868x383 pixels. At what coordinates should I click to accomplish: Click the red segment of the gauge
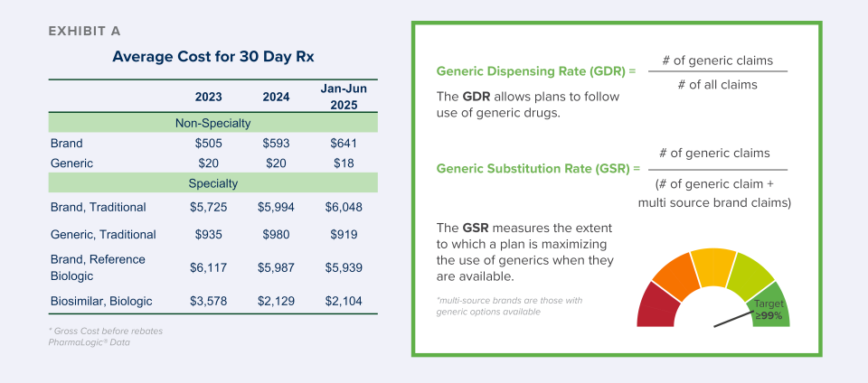(x=657, y=303)
